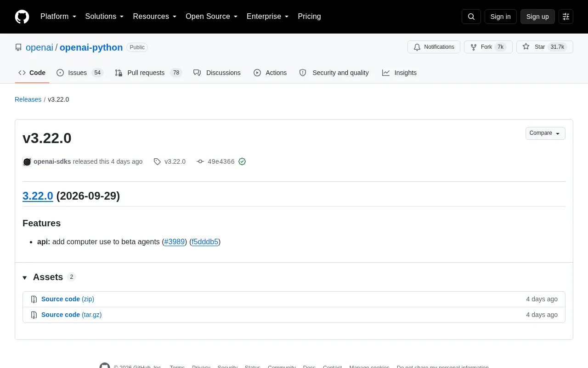The width and height of the screenshot is (588, 368).
Task: View commit f5dddb5
Action: click(x=205, y=241)
